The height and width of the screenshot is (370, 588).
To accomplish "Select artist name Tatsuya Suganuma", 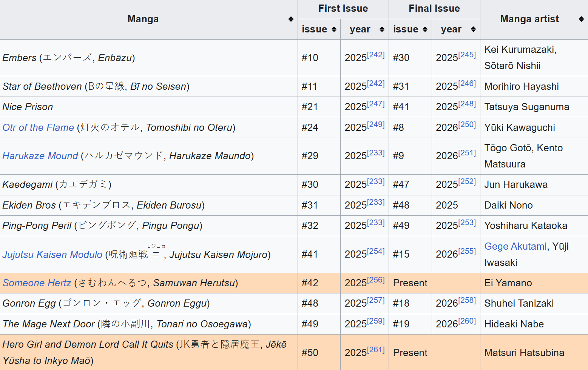I will click(527, 107).
